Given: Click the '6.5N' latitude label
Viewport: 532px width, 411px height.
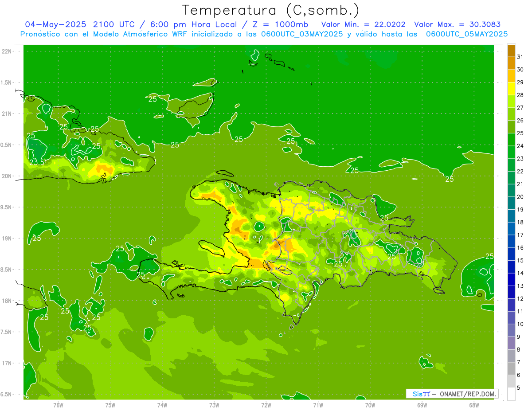Looking at the screenshot, I should click(x=7, y=395).
